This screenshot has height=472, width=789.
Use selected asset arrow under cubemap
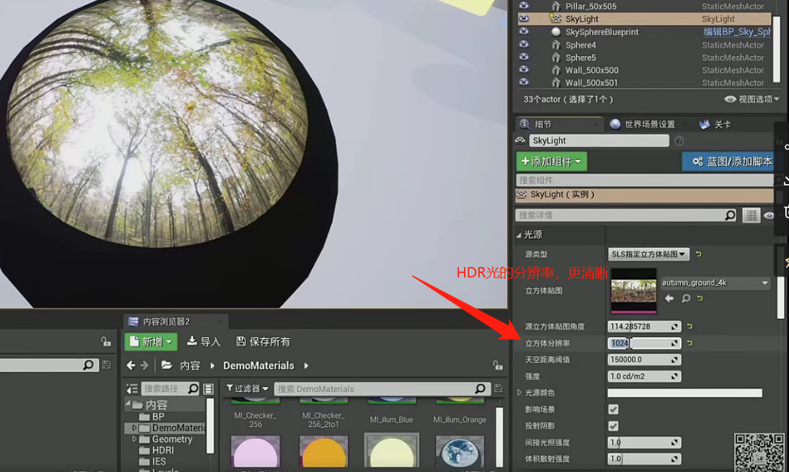[669, 298]
